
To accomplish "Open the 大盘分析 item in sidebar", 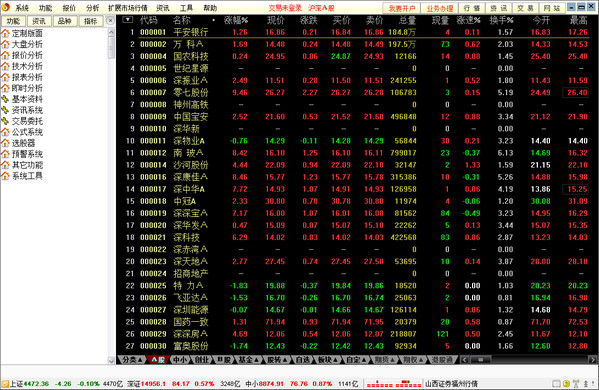I will 22,44.
